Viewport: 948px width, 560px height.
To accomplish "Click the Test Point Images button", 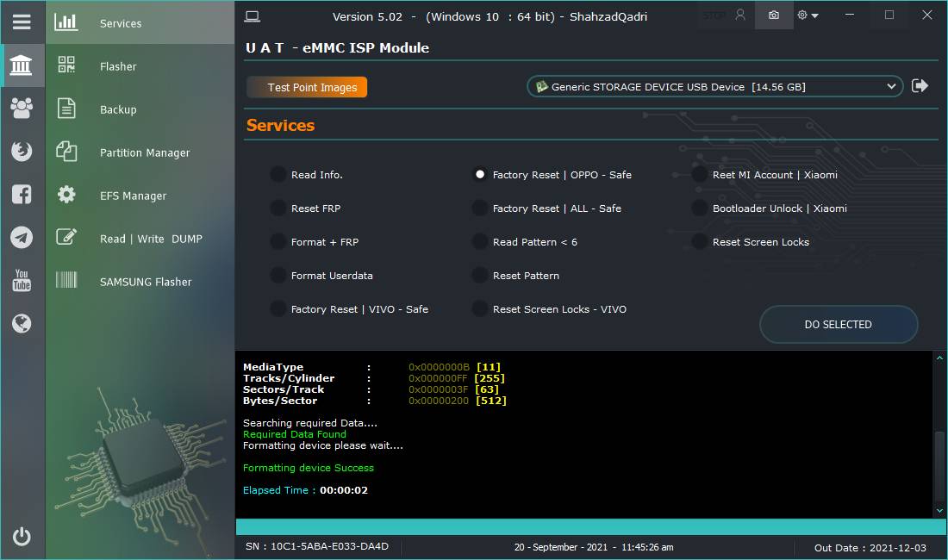I will (307, 87).
